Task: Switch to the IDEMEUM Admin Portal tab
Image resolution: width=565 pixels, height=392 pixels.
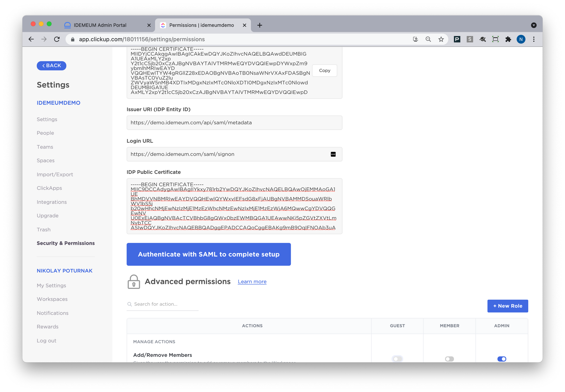Action: 107,25
